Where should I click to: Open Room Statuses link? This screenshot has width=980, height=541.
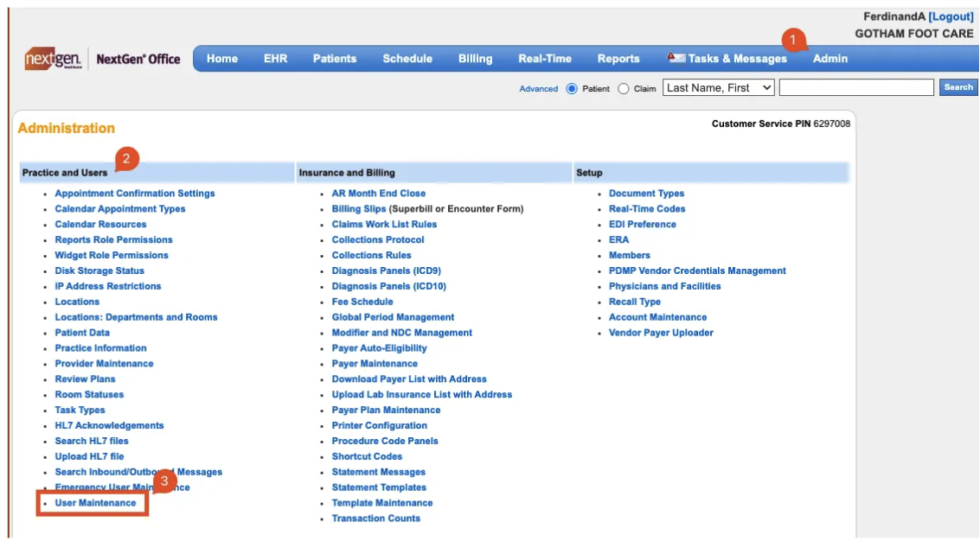(89, 395)
